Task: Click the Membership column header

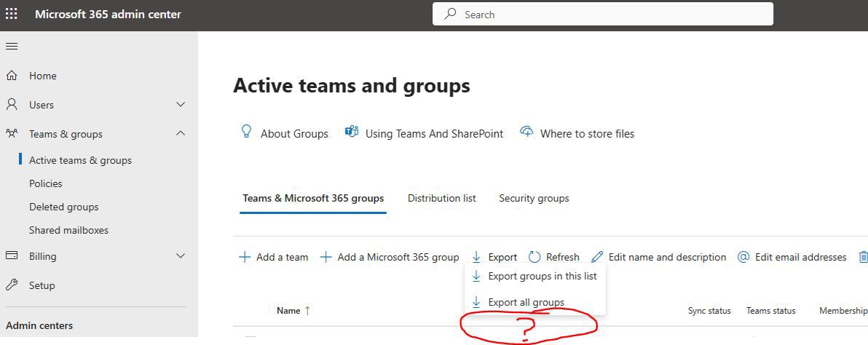Action: point(843,311)
